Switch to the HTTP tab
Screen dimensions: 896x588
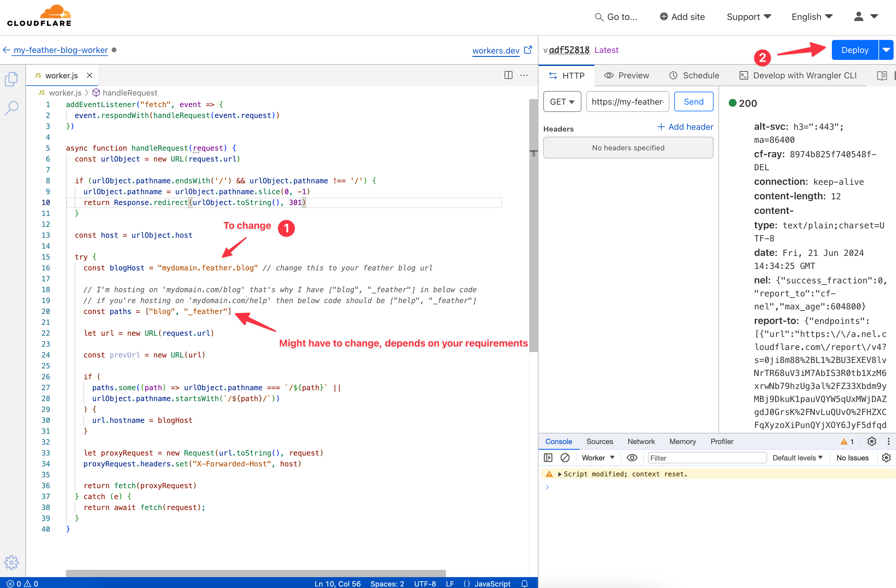(x=566, y=76)
